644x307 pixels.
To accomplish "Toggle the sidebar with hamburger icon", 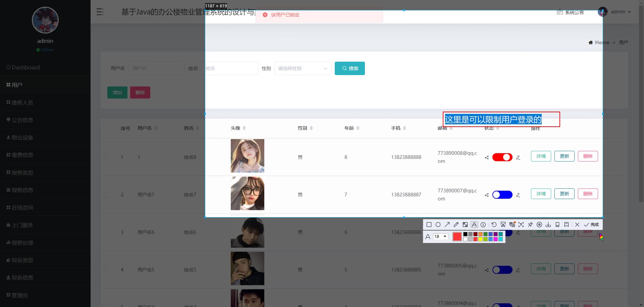I will (x=100, y=12).
